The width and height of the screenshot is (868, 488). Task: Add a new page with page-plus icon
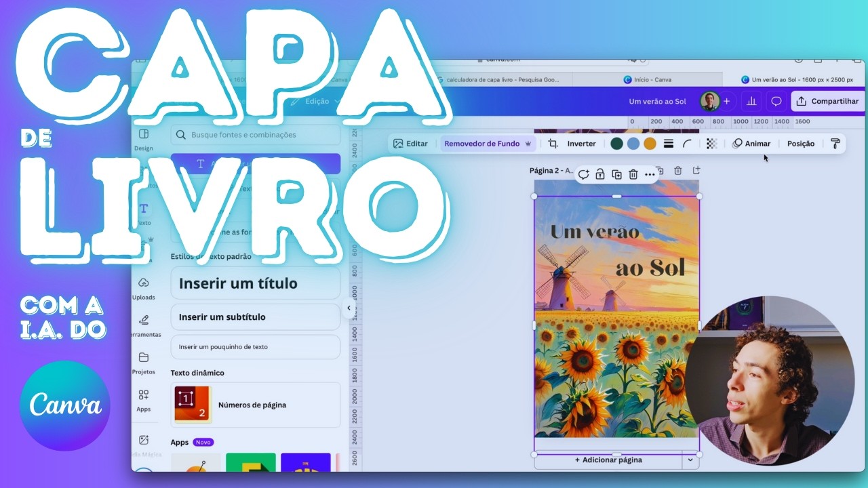(x=696, y=171)
